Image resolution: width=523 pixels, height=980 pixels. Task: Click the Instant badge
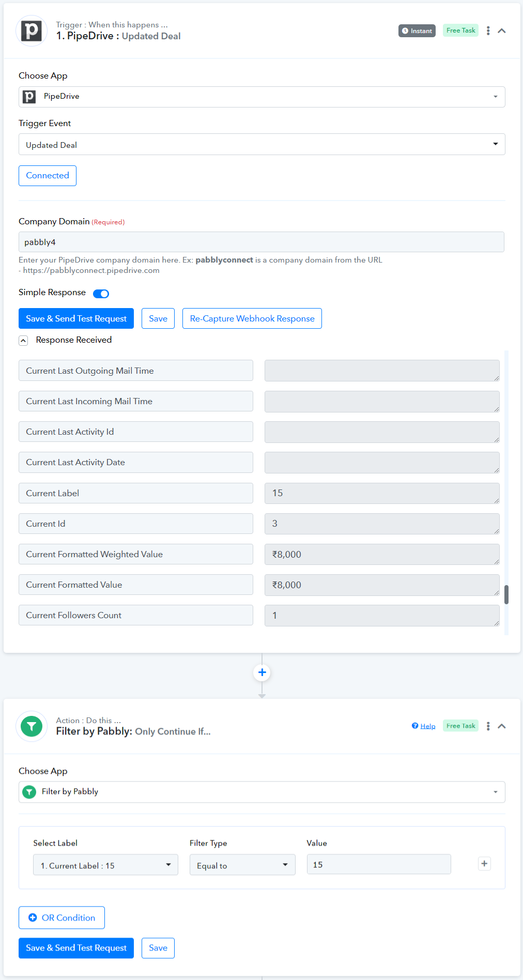tap(417, 31)
